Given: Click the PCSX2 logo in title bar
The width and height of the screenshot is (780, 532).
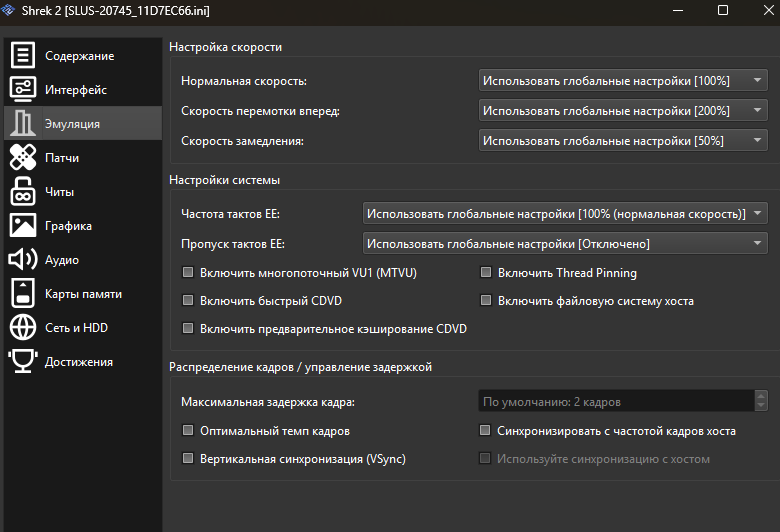Looking at the screenshot, I should pyautogui.click(x=8, y=10).
